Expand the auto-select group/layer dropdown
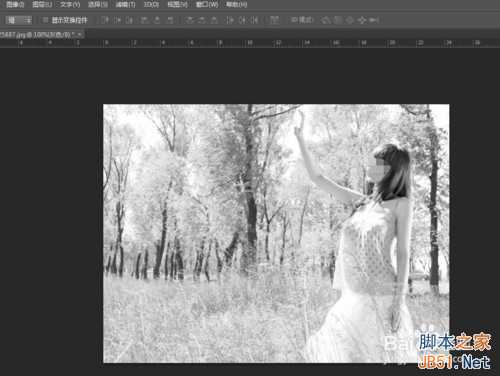This screenshot has width=500, height=376. 19,20
